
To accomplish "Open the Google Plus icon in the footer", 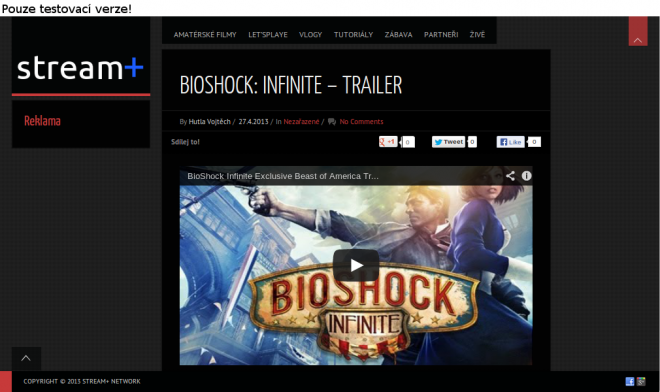I will tap(641, 381).
